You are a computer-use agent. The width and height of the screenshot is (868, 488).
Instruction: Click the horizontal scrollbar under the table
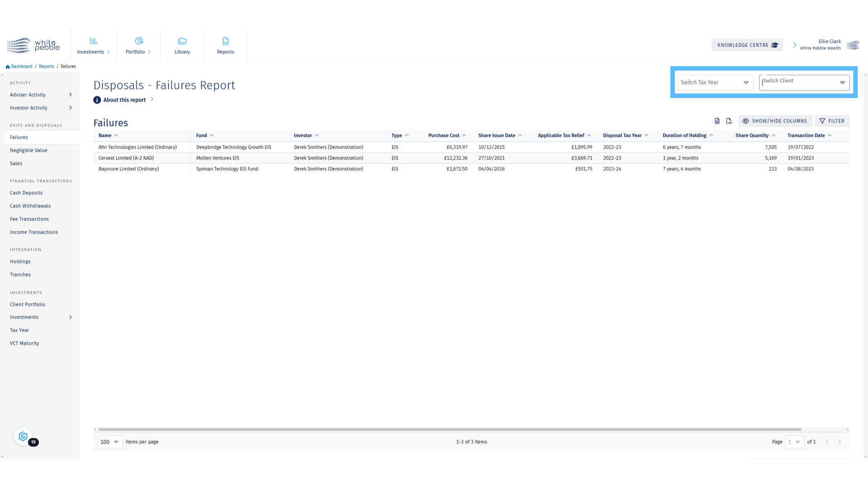[449, 429]
